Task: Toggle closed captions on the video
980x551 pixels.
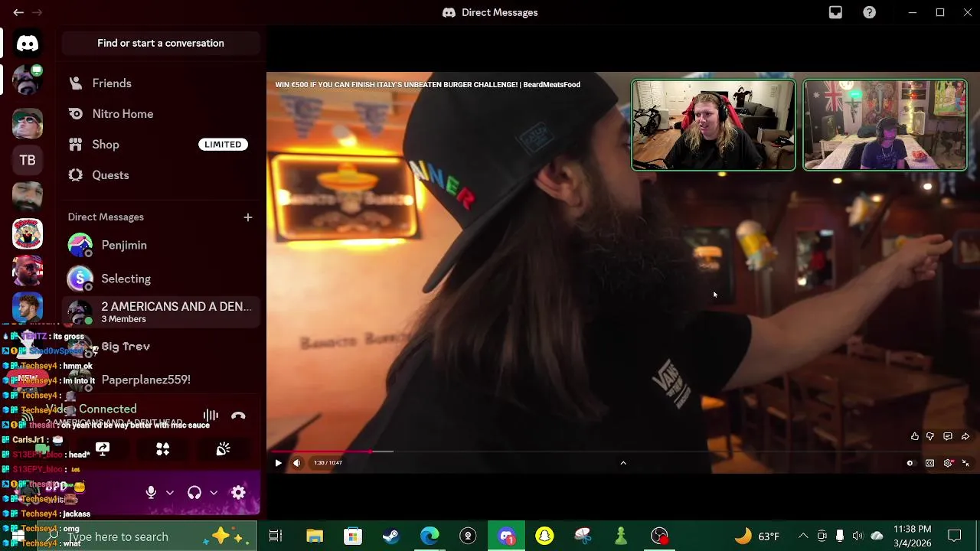Action: (x=929, y=463)
